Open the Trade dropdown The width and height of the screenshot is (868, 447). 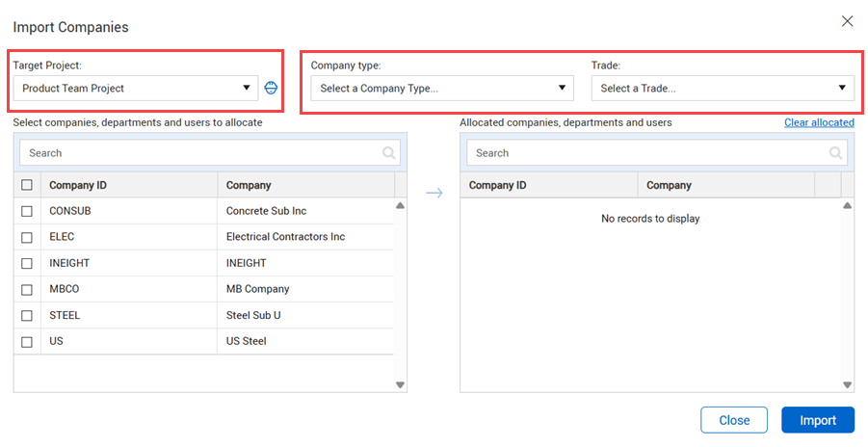click(722, 89)
